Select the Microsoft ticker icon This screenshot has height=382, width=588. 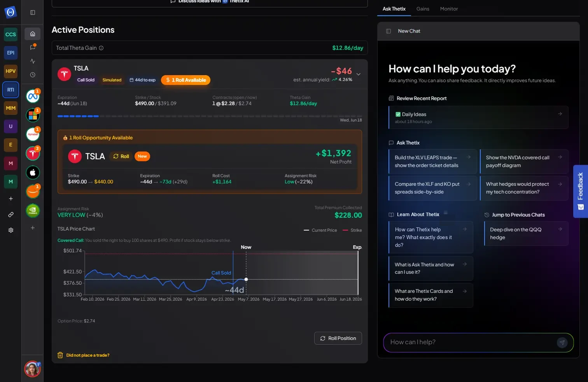click(x=33, y=115)
